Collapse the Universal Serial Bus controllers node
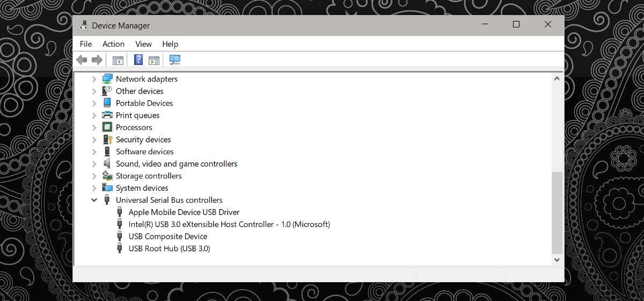This screenshot has height=301, width=644. (x=94, y=200)
